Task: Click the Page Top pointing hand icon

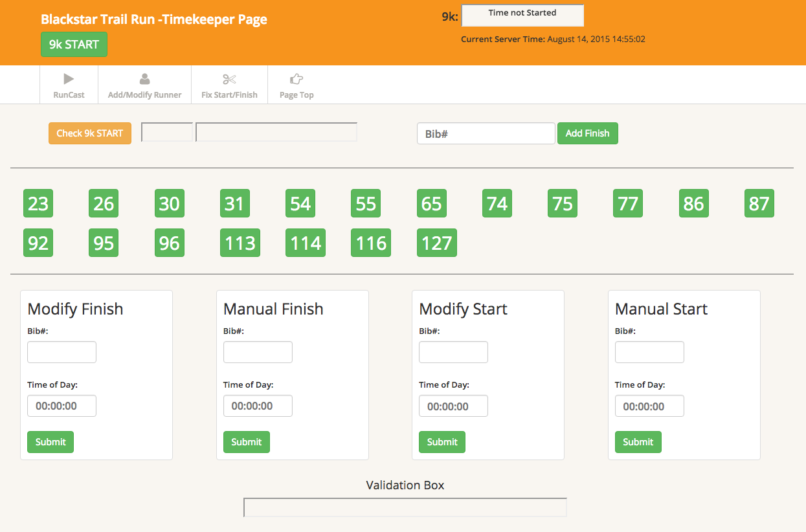Action: pos(297,80)
